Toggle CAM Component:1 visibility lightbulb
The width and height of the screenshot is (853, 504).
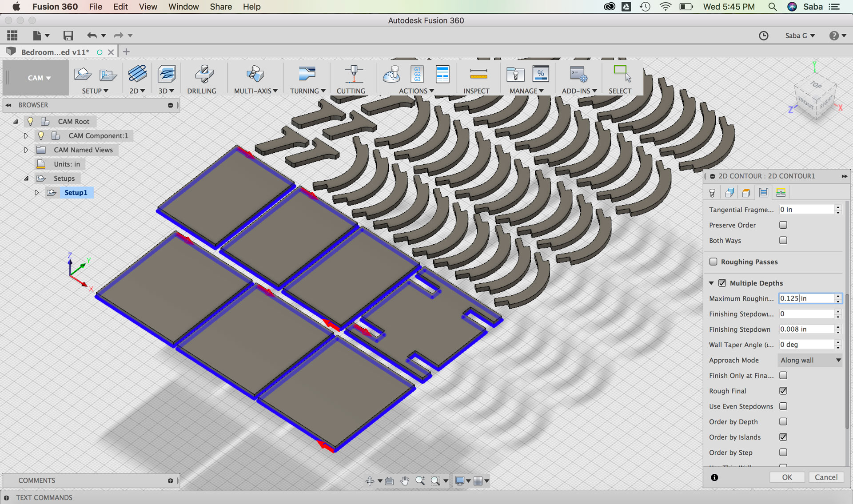click(x=41, y=135)
